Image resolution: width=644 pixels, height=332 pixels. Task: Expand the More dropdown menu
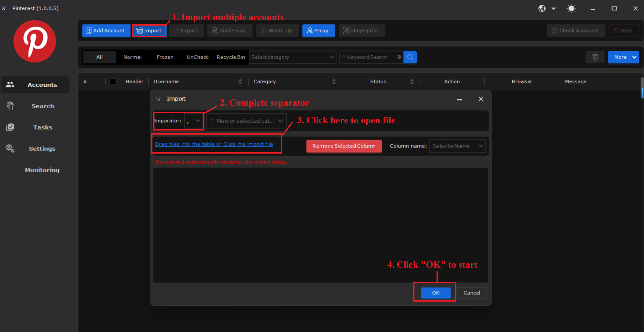point(623,57)
